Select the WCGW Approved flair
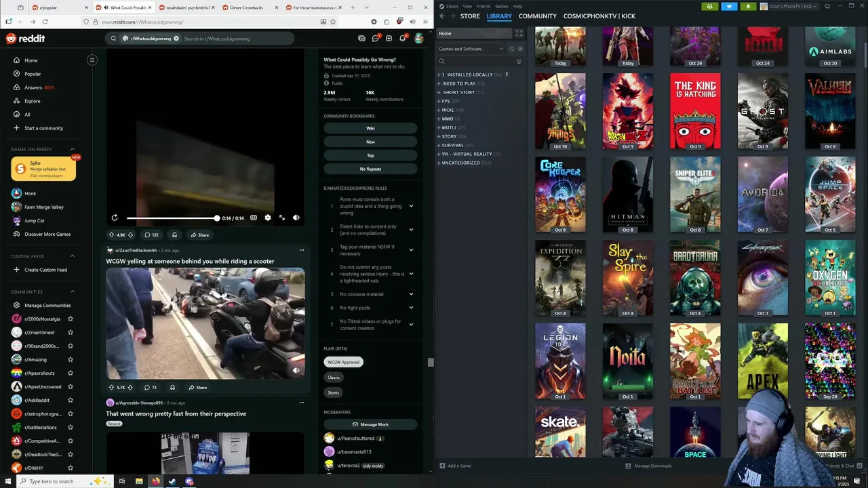 pyautogui.click(x=344, y=362)
